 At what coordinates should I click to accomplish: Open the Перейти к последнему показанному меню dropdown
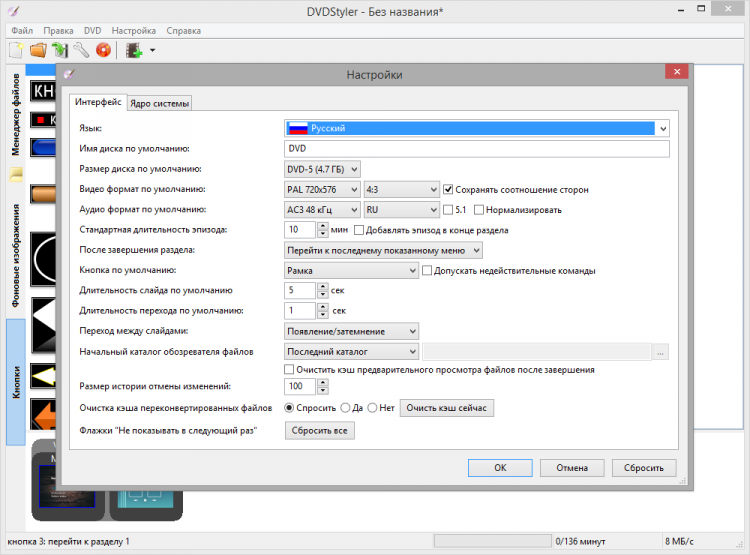(383, 250)
